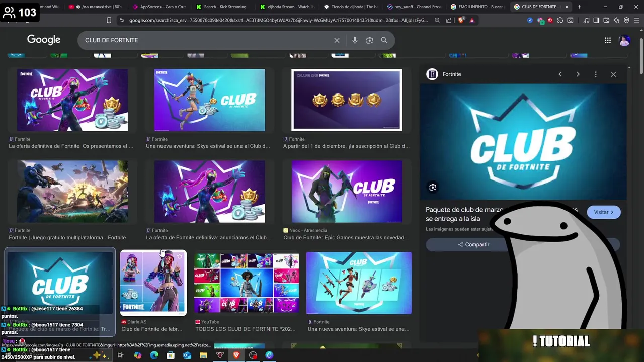Open the Fortnite source favicon in preview
Image resolution: width=644 pixels, height=362 pixels.
point(432,74)
